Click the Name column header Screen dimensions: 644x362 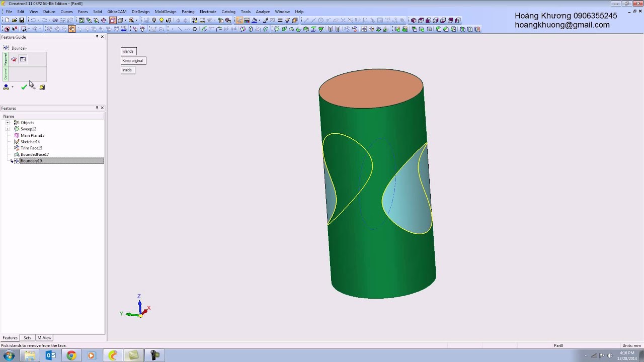(52, 116)
